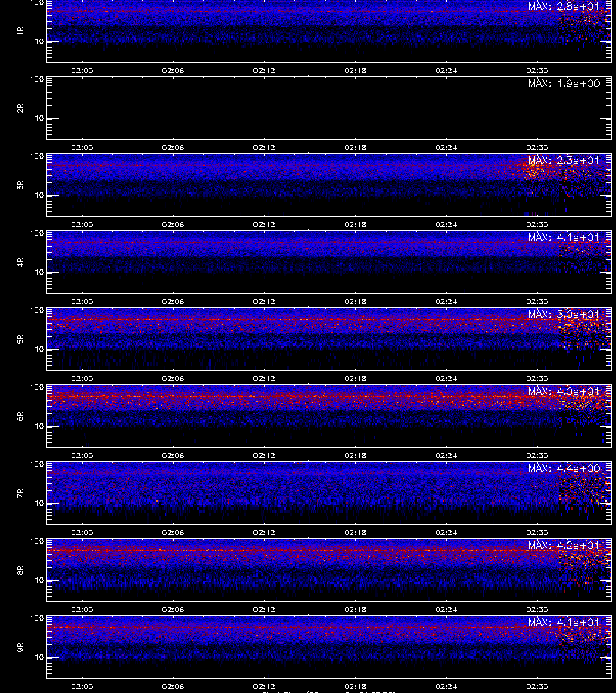
Task: Click the MAX: 1.9e+00 readout
Action: [564, 83]
